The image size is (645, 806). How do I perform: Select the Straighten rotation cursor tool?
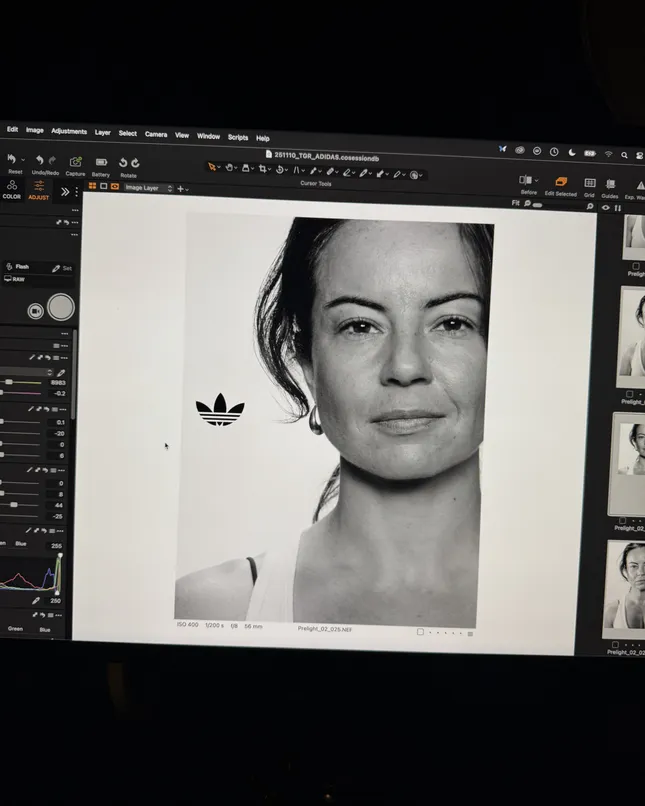pos(280,169)
